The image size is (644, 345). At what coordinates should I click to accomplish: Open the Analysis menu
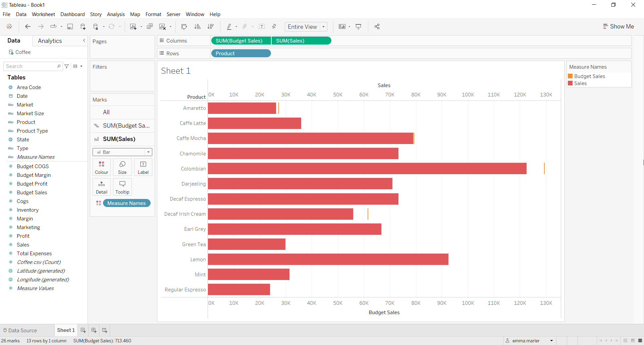click(116, 14)
